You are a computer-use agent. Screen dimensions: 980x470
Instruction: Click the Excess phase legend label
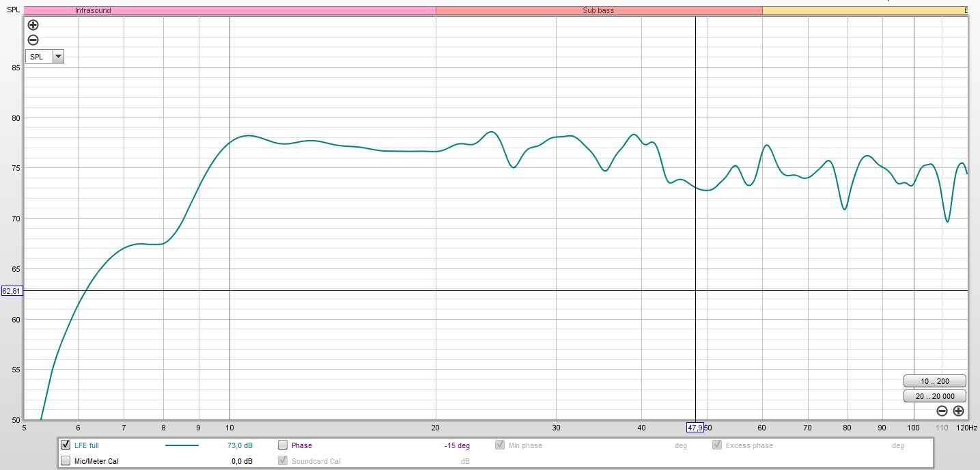[x=749, y=445]
